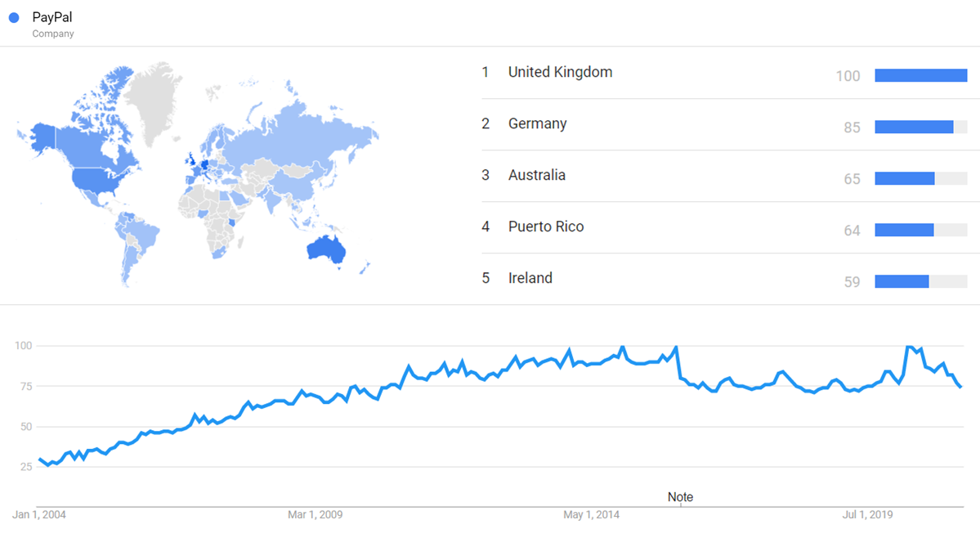The height and width of the screenshot is (538, 980).
Task: Click the Jul 1, 2019 axis label
Action: click(x=867, y=515)
